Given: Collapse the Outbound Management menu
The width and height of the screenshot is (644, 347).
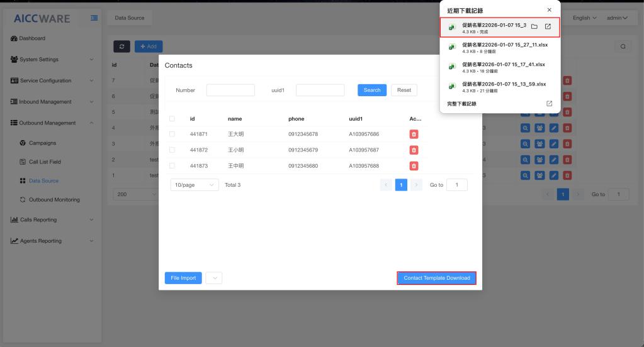Looking at the screenshot, I should coord(52,123).
